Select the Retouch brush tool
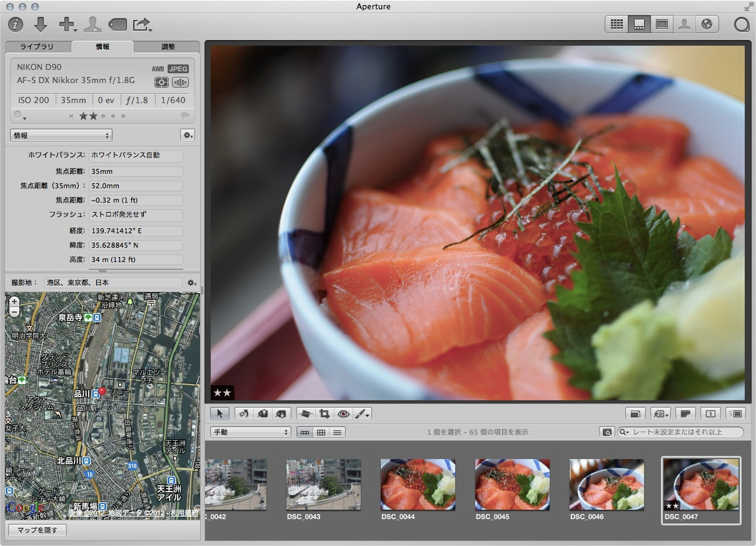 click(x=359, y=413)
